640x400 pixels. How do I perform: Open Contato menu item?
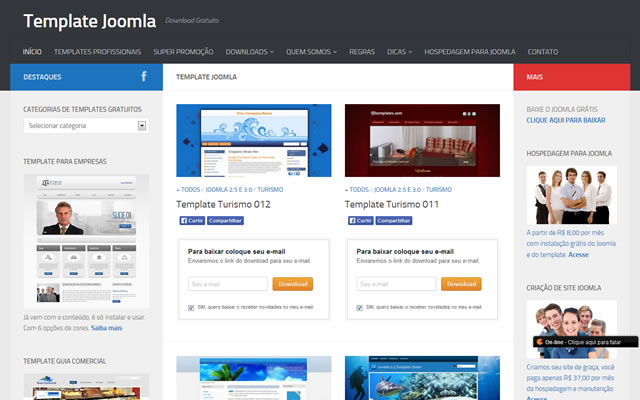point(542,52)
